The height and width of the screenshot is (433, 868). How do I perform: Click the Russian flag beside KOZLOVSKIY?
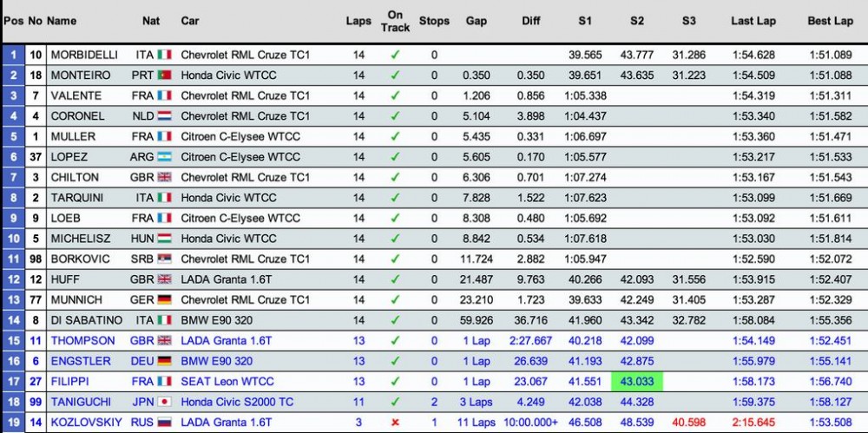pos(164,423)
